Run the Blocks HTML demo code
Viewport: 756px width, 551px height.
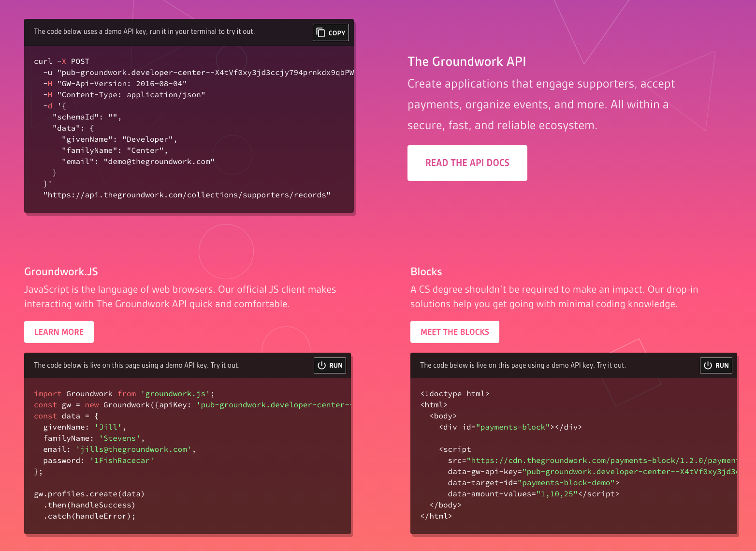716,365
